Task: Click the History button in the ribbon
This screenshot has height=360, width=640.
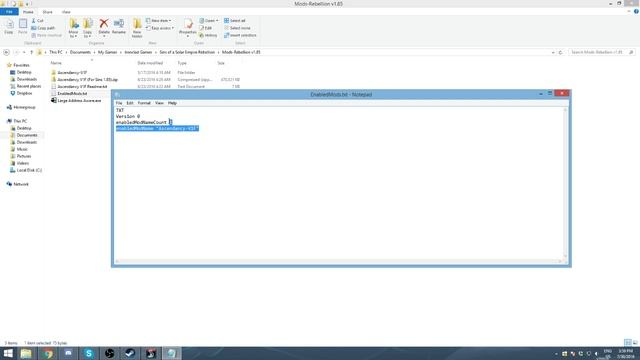Action: pos(208,35)
